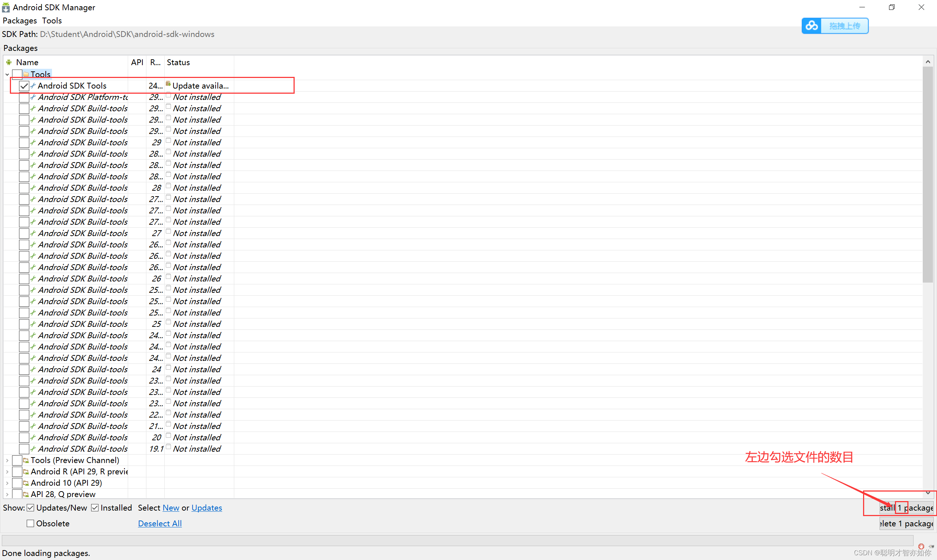Check the Tools (Preview Channel) checkbox
Image resolution: width=937 pixels, height=560 pixels.
point(17,460)
